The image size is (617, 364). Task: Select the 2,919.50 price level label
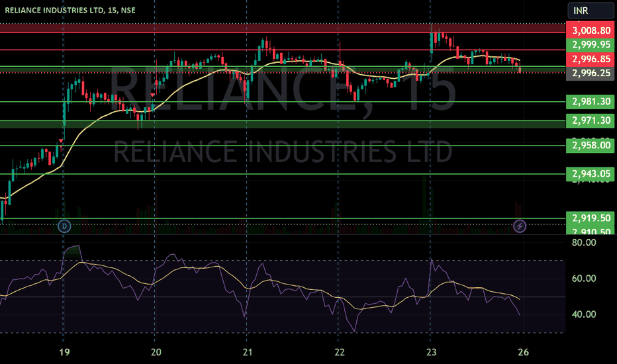point(591,218)
